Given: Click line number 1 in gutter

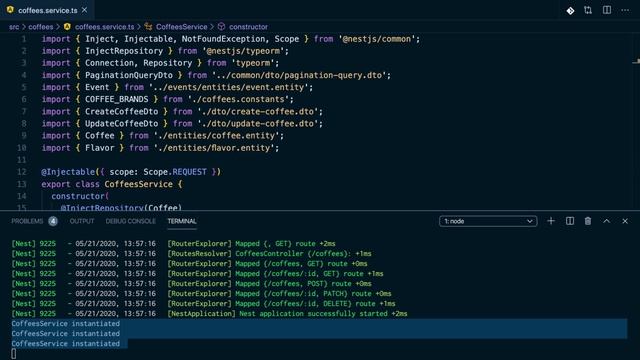Looking at the screenshot, I should coord(24,39).
